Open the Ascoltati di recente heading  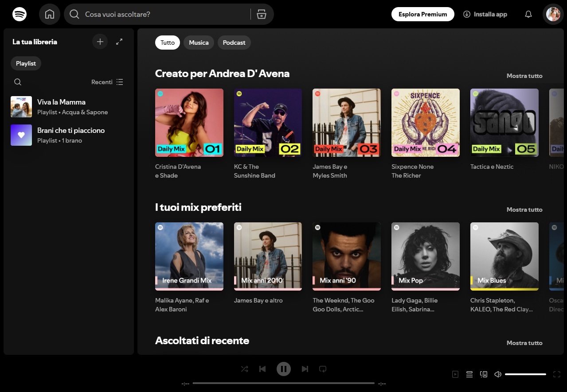(202, 341)
